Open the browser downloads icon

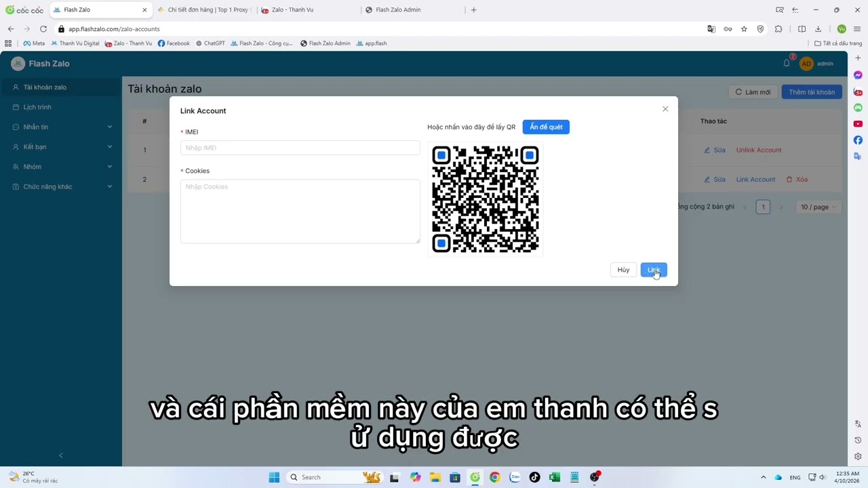[818, 29]
